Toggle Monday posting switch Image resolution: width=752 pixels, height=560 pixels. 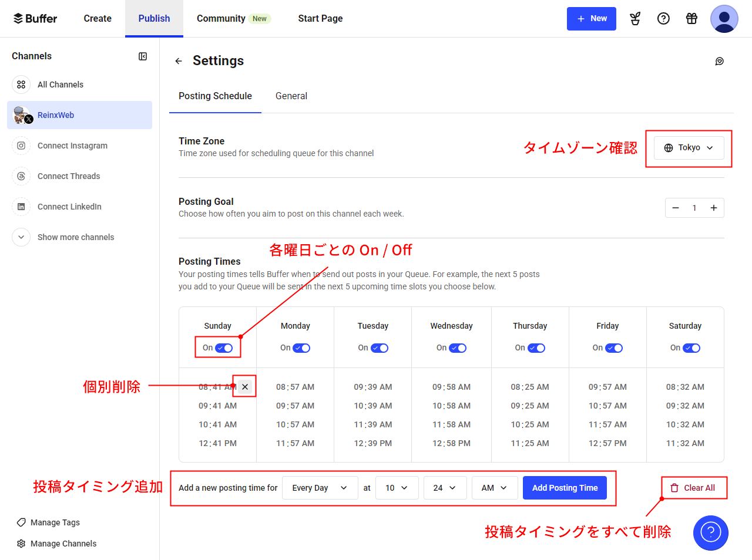tap(301, 348)
